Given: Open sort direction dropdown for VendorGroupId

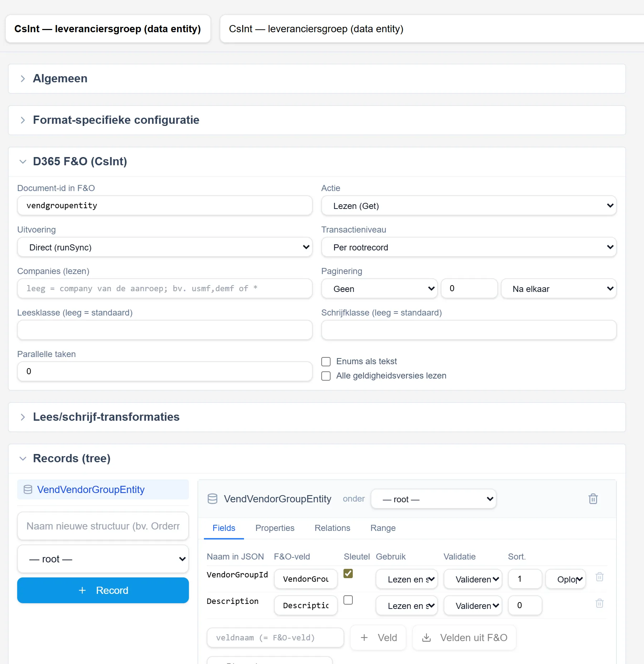Looking at the screenshot, I should click(566, 579).
